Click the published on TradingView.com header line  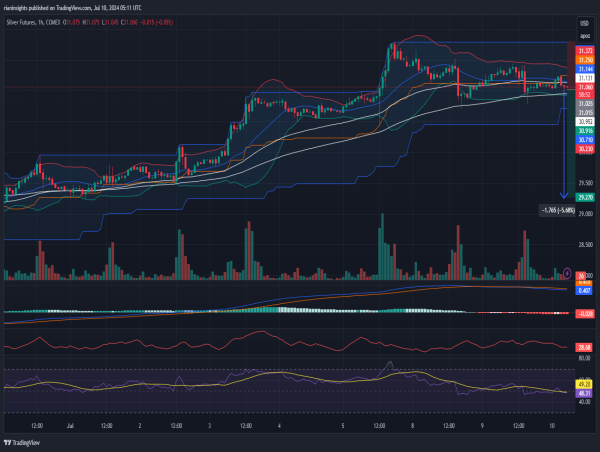(72, 8)
